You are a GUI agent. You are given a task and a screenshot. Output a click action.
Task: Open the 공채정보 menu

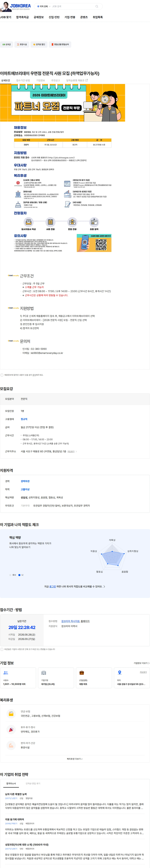coord(39,17)
